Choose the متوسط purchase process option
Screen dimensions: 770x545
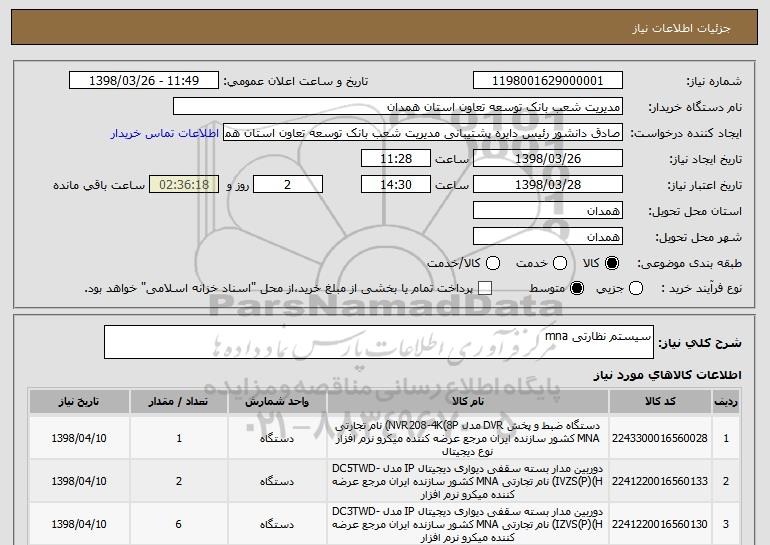coord(577,288)
